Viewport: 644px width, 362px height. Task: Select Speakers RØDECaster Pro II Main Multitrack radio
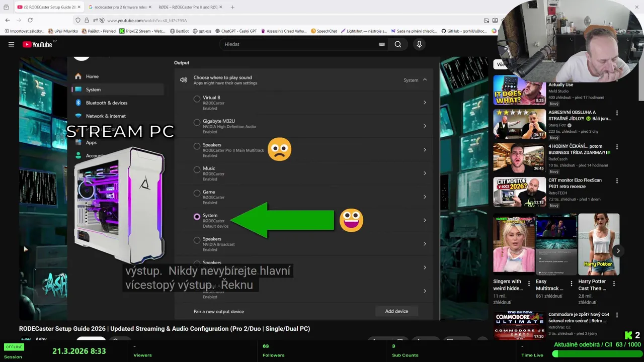click(197, 146)
